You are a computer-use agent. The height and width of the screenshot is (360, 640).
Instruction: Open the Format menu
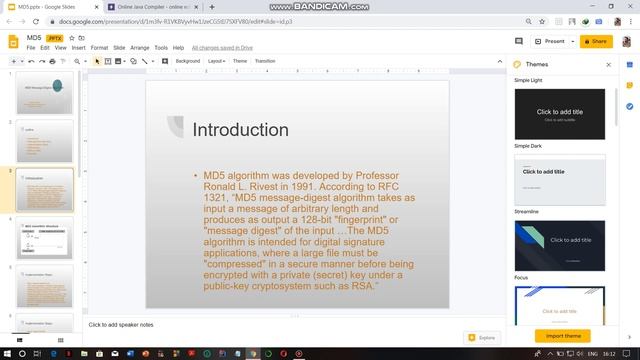[x=99, y=48]
